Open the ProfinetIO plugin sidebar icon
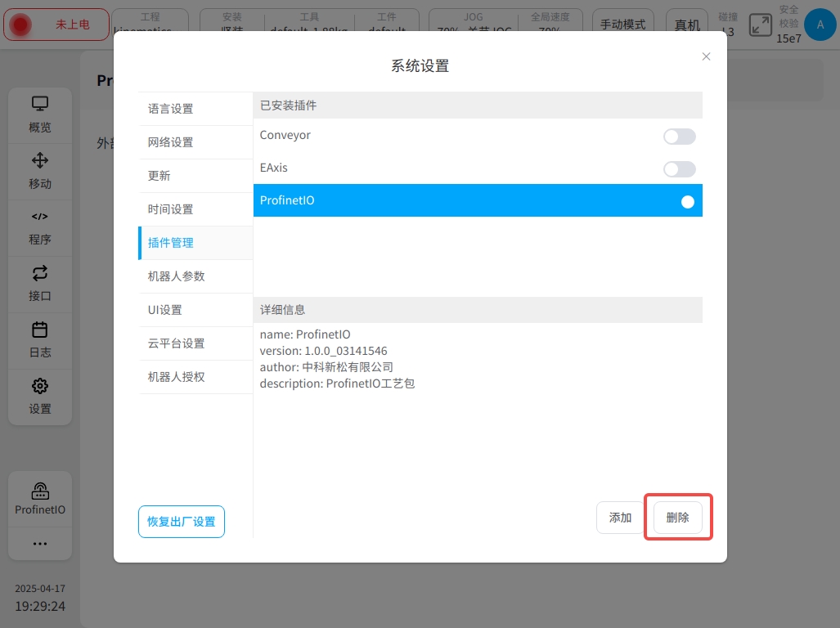This screenshot has width=840, height=628. click(x=40, y=491)
